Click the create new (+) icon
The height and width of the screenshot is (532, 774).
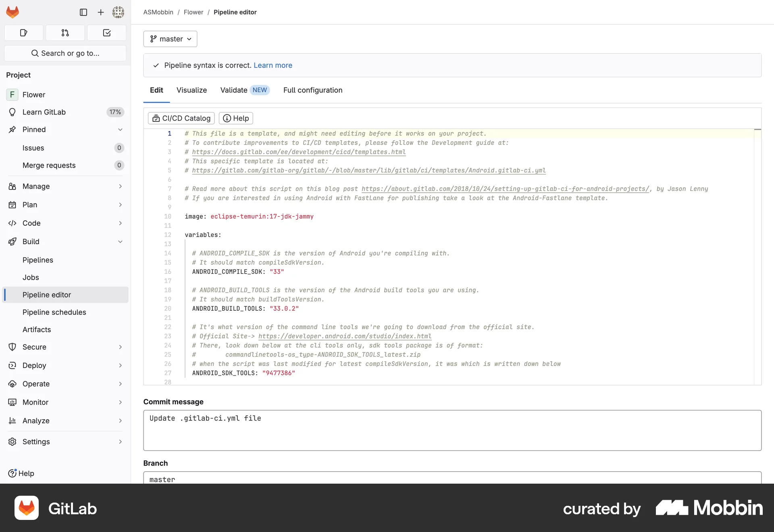click(x=101, y=12)
